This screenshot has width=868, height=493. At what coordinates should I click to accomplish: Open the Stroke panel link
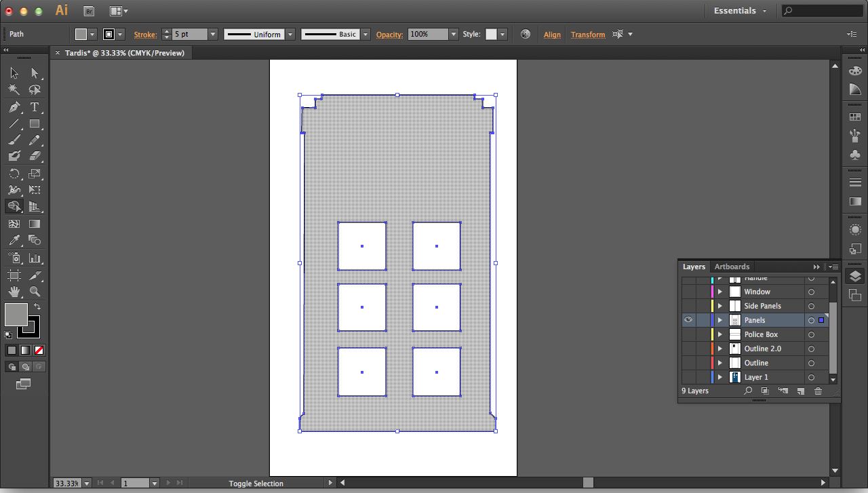(x=145, y=35)
